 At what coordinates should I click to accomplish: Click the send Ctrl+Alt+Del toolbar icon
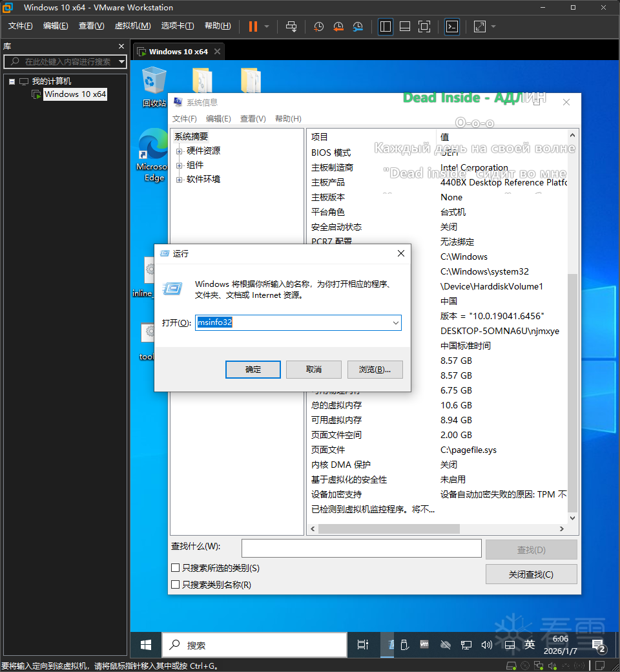click(291, 26)
